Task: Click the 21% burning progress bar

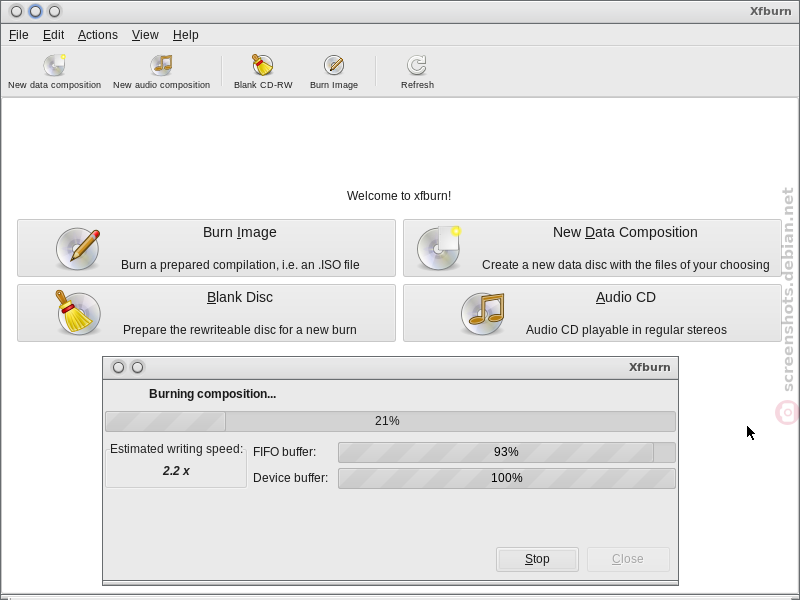Action: click(390, 421)
